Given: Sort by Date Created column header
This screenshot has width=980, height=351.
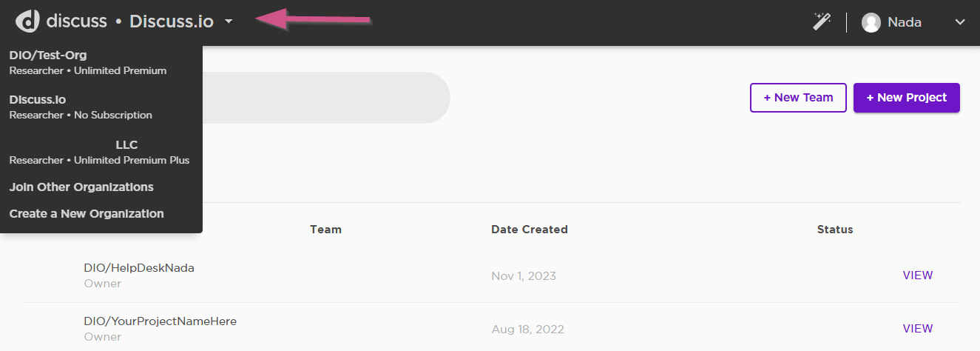Looking at the screenshot, I should tap(530, 230).
